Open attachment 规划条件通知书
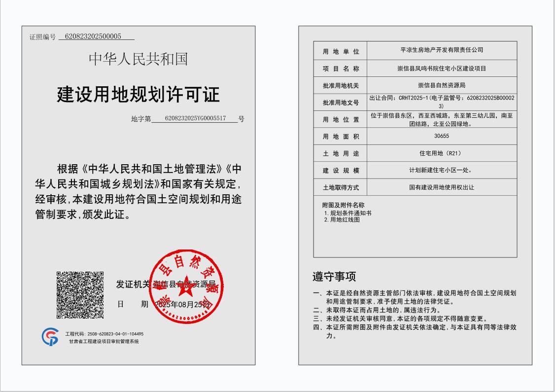The width and height of the screenshot is (555, 392). point(350,213)
